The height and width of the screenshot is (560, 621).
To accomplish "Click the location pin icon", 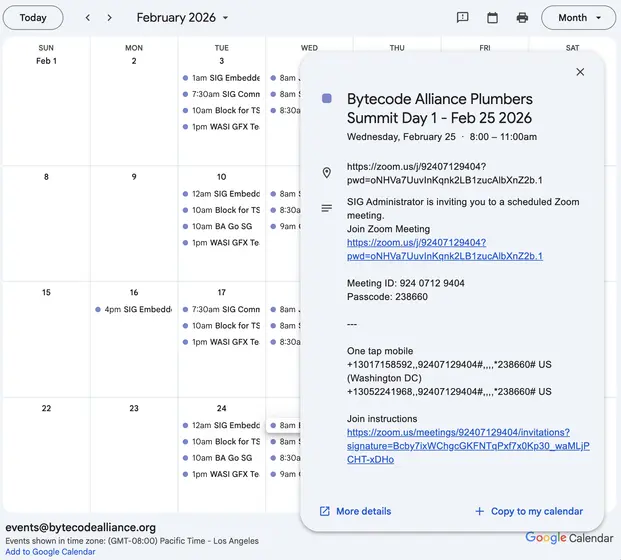I will point(326,173).
